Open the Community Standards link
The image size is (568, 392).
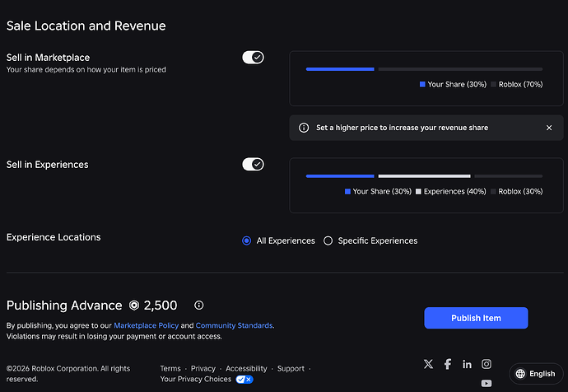pyautogui.click(x=234, y=325)
